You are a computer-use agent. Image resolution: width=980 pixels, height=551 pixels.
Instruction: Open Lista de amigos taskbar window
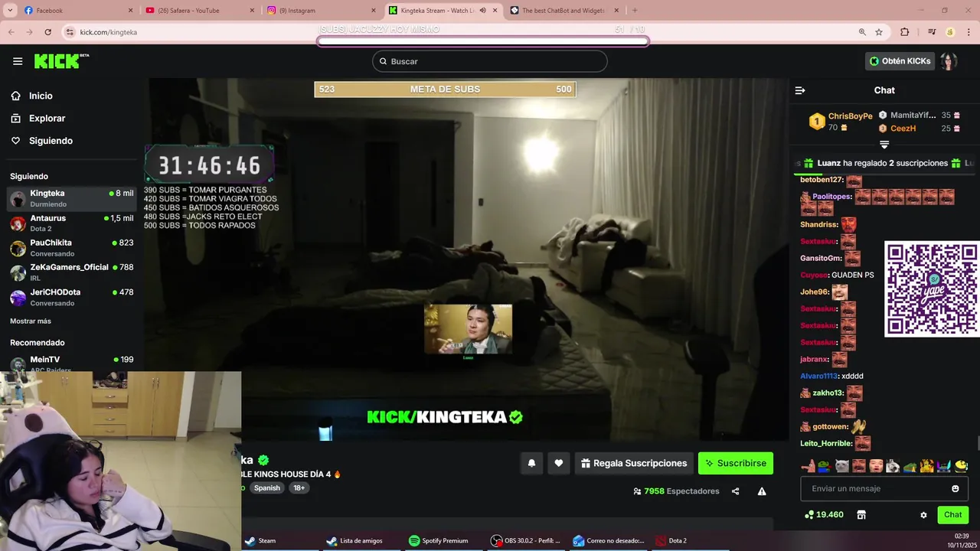click(354, 540)
